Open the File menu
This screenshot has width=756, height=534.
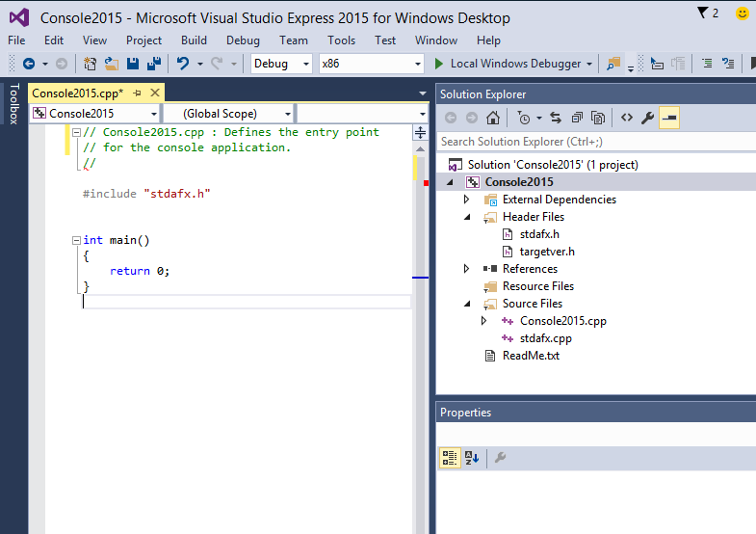tap(16, 40)
